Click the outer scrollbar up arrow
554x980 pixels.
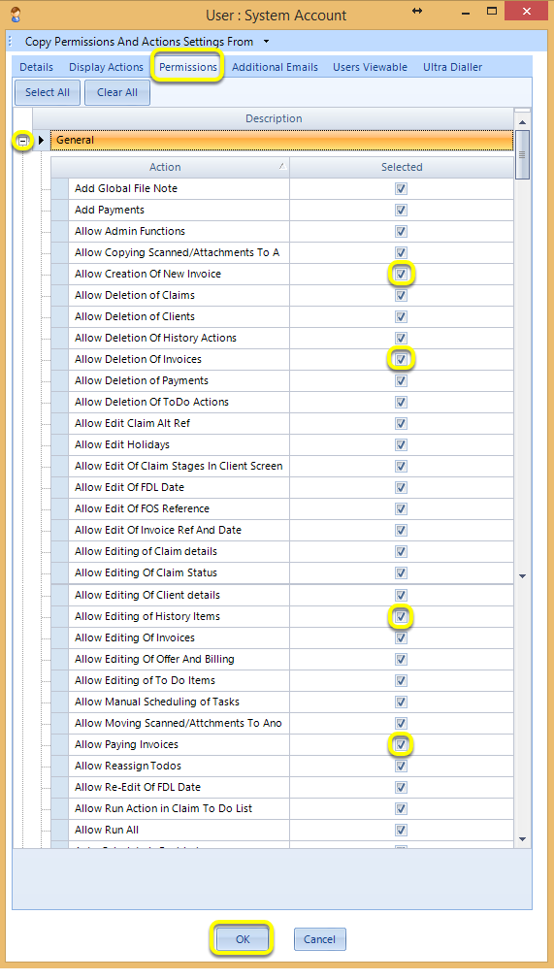[523, 122]
